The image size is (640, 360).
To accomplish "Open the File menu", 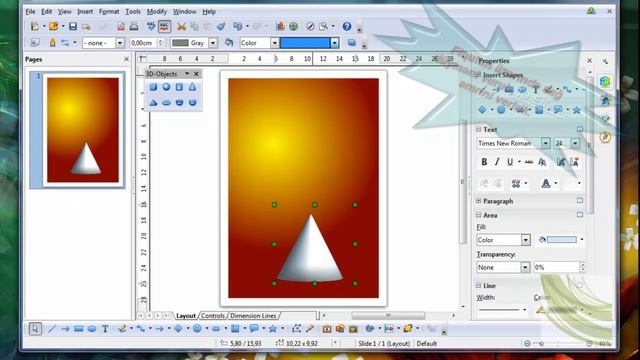I will [x=30, y=11].
